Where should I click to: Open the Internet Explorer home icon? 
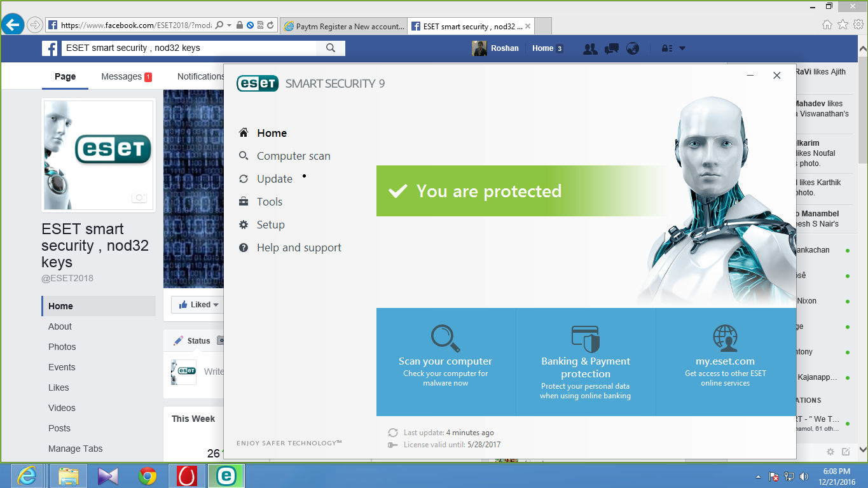point(827,25)
